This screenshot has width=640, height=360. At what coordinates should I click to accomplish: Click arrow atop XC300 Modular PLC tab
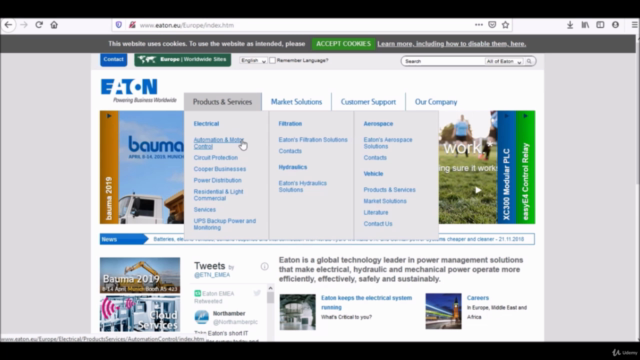coord(507,116)
